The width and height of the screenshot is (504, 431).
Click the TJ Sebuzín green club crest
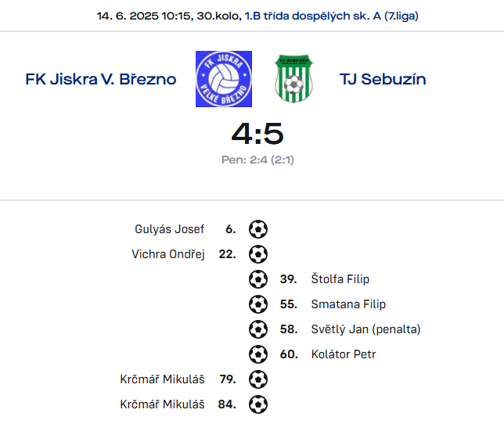pos(293,79)
